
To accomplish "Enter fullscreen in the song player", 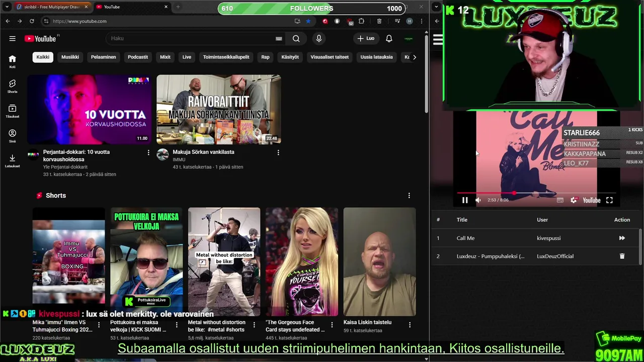I will [609, 200].
